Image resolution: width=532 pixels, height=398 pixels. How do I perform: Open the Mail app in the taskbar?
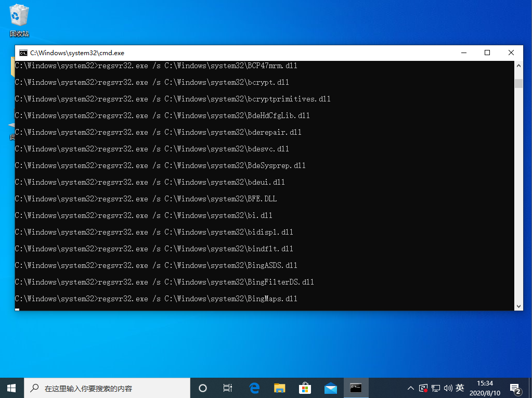[x=331, y=388]
